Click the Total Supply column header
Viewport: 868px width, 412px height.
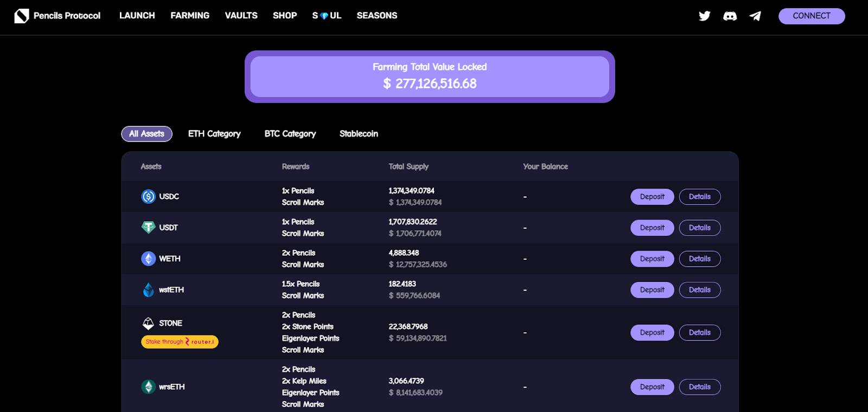(409, 166)
